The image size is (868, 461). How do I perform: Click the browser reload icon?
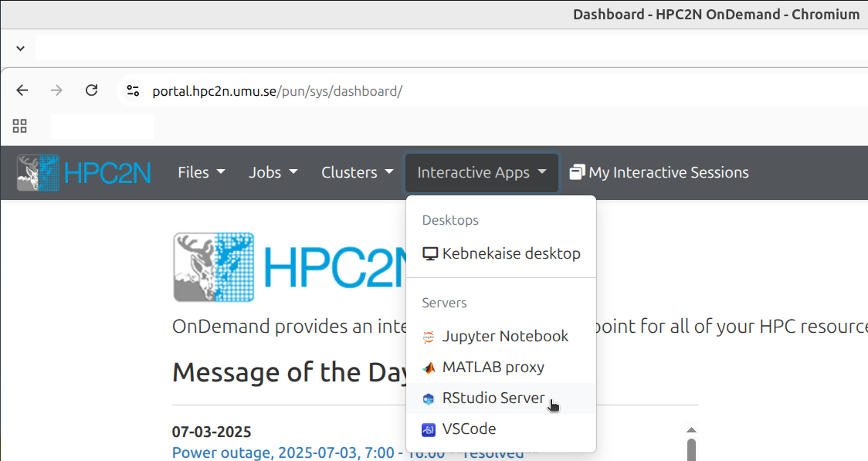[x=91, y=90]
